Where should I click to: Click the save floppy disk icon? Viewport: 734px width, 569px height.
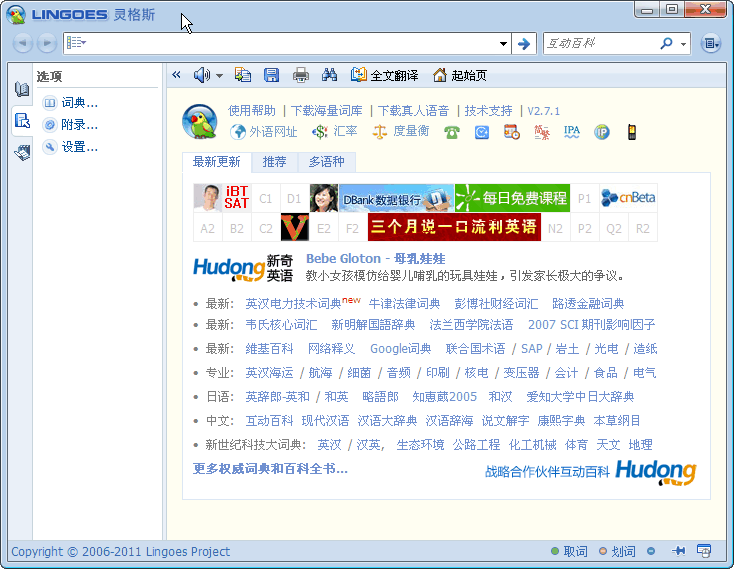(x=272, y=75)
